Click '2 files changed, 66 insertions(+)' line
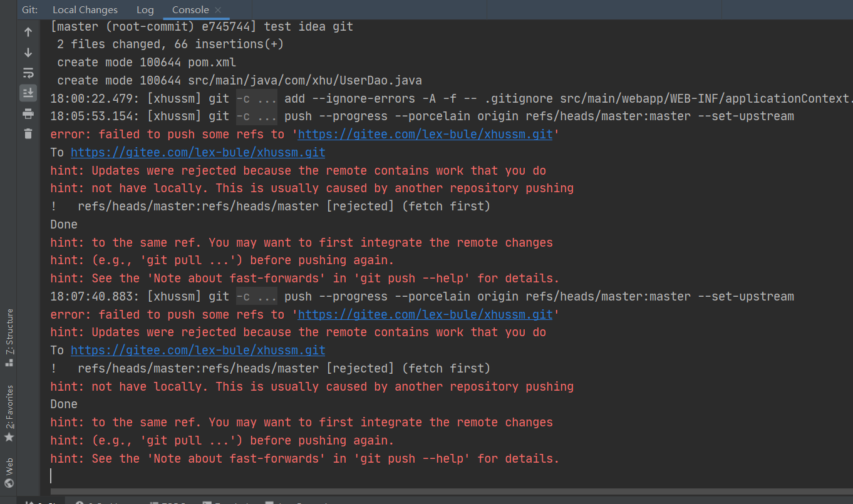 pyautogui.click(x=170, y=44)
